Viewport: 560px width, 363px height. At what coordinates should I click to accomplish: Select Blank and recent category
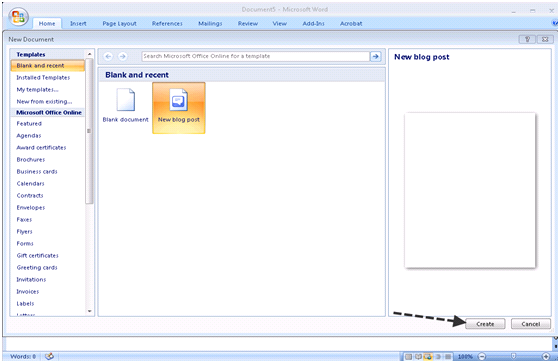pyautogui.click(x=47, y=66)
